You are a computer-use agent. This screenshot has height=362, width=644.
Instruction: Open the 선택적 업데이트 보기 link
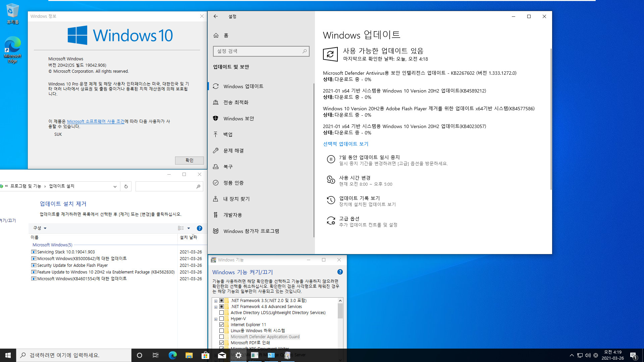pyautogui.click(x=345, y=144)
